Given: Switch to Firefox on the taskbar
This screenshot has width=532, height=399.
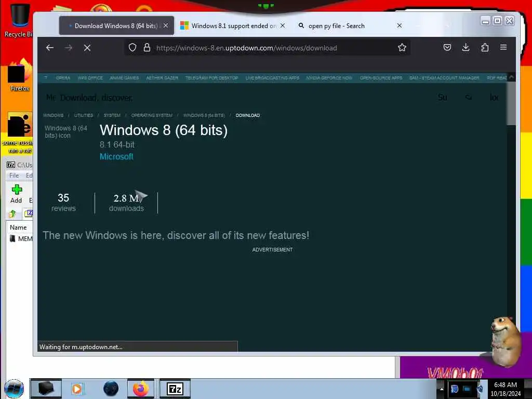Looking at the screenshot, I should [141, 389].
